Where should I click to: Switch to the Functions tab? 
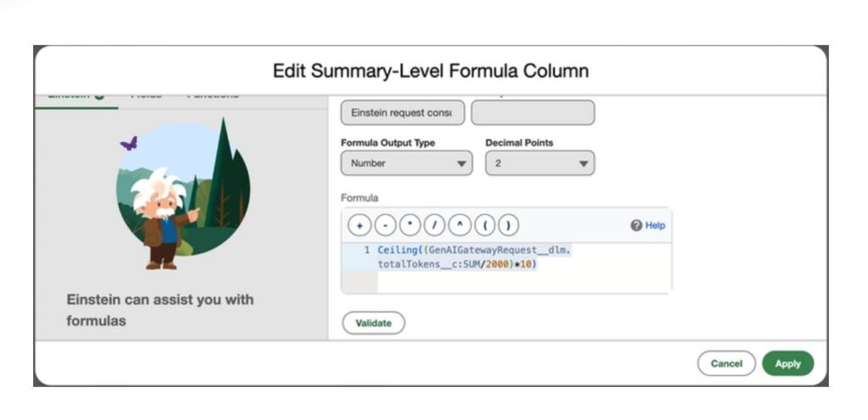click(212, 96)
